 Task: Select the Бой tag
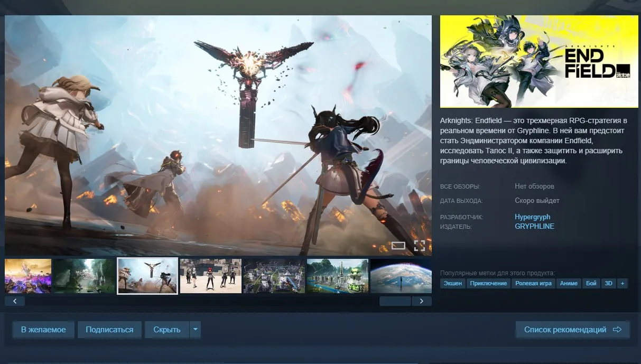(x=591, y=284)
